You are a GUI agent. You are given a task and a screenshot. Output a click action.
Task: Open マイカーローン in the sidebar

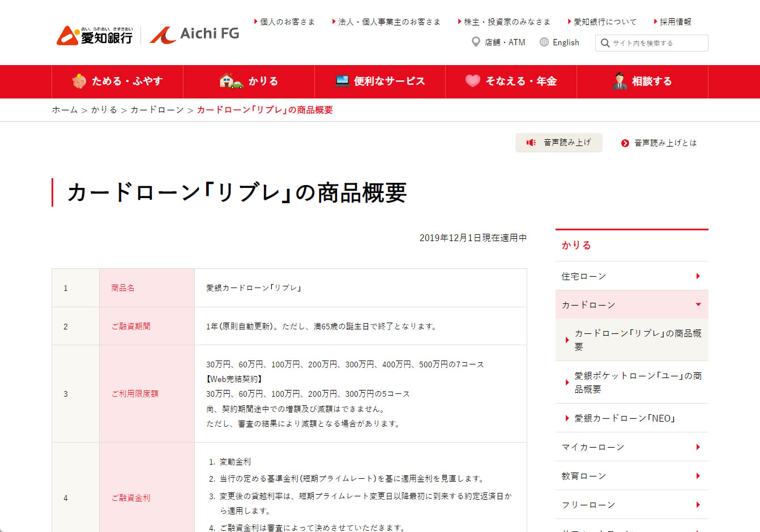pos(632,447)
